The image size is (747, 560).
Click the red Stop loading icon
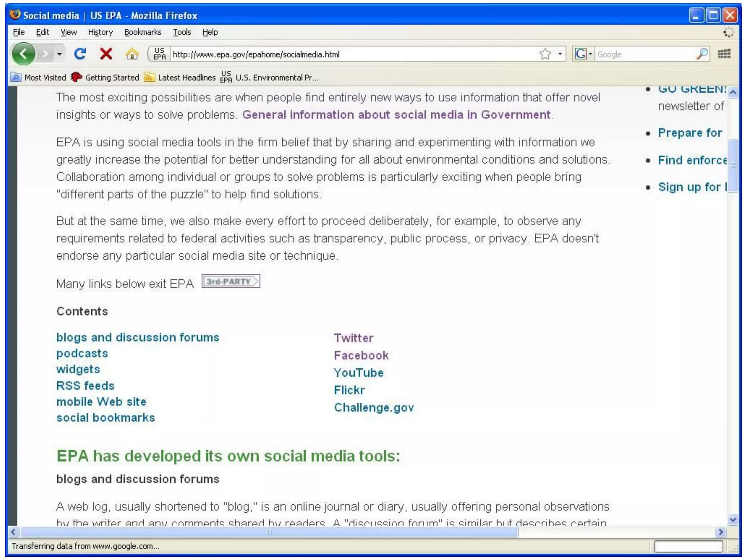(x=106, y=54)
